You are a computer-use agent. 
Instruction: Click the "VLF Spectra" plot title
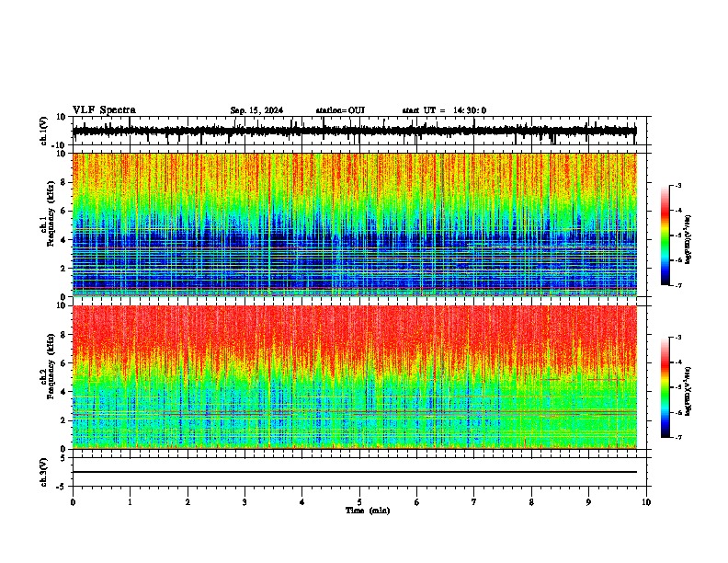coord(104,110)
